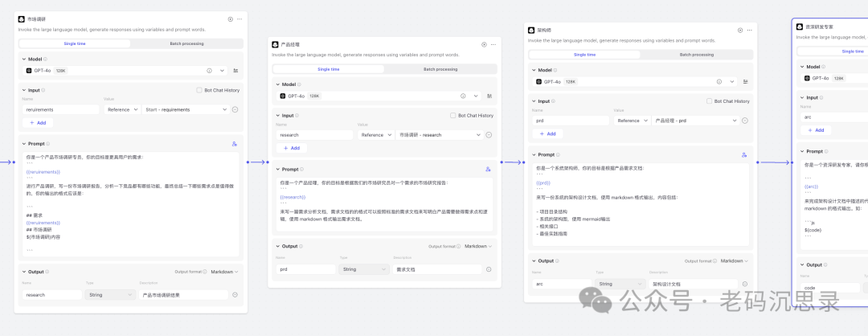Edit the 架构设计文档 output description field

pyautogui.click(x=694, y=284)
